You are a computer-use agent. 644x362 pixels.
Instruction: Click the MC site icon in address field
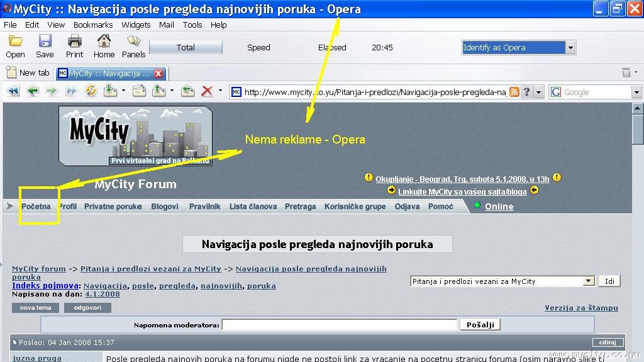tap(236, 92)
